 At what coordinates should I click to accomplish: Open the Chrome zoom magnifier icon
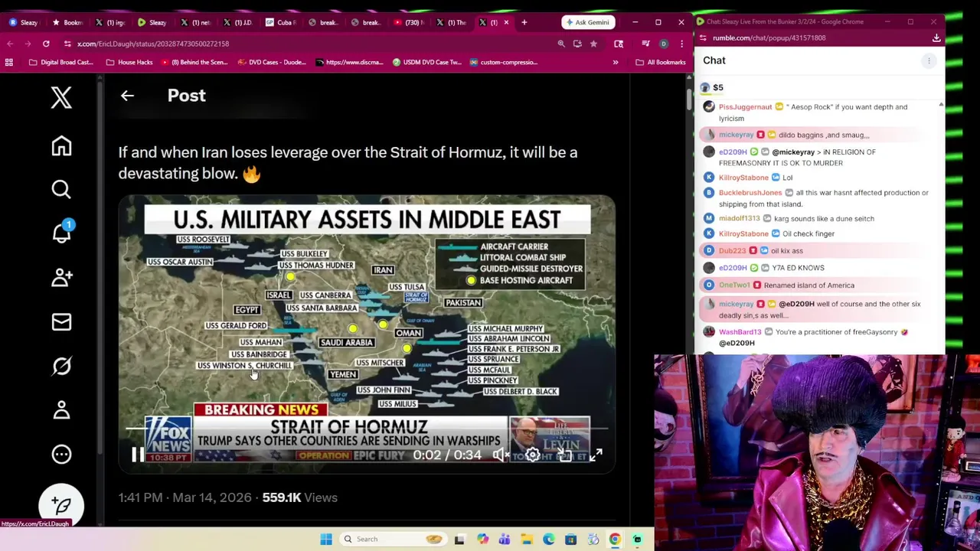(561, 44)
